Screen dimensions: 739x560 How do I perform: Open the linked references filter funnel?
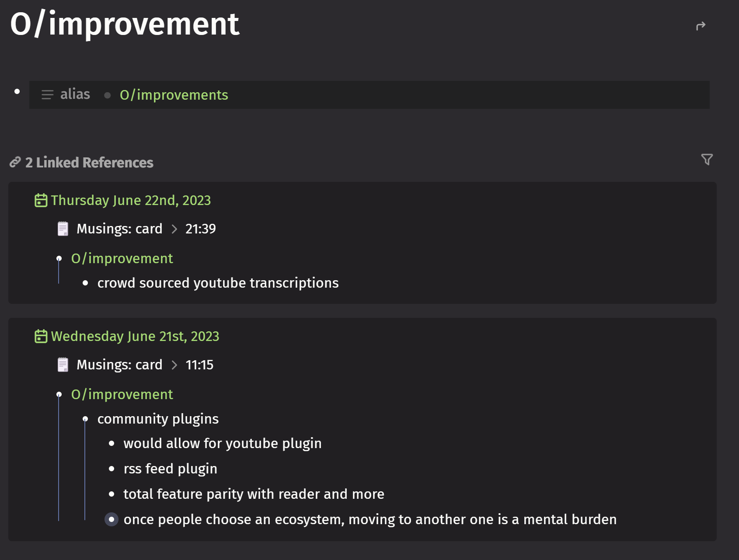(x=707, y=160)
